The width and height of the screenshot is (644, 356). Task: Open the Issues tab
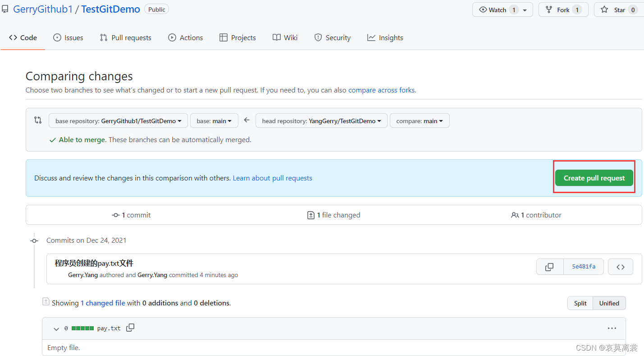pyautogui.click(x=68, y=38)
